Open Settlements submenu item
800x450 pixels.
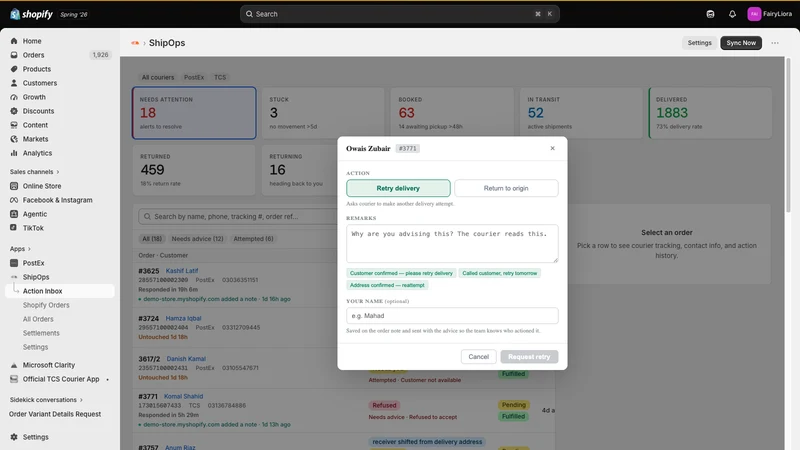[41, 333]
